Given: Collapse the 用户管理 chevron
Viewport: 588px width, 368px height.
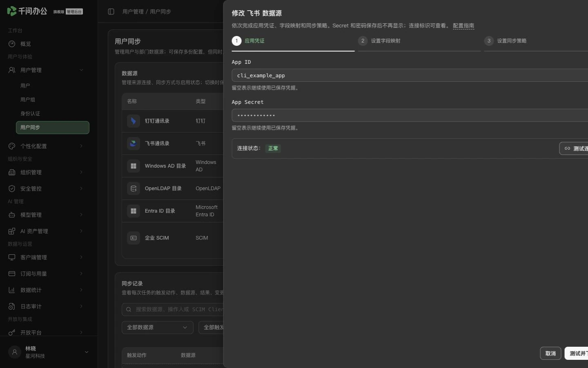Looking at the screenshot, I should 81,70.
